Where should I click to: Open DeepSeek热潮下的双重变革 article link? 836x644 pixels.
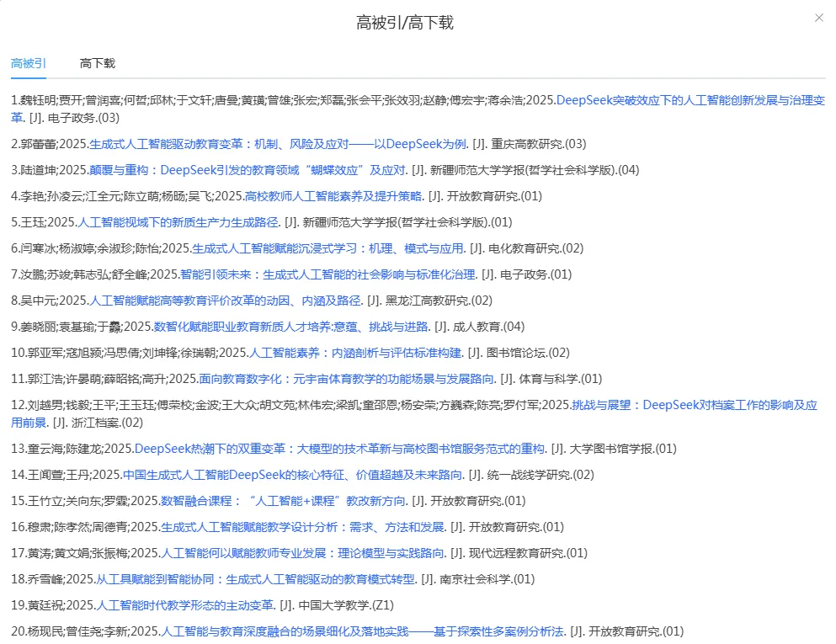pos(339,449)
